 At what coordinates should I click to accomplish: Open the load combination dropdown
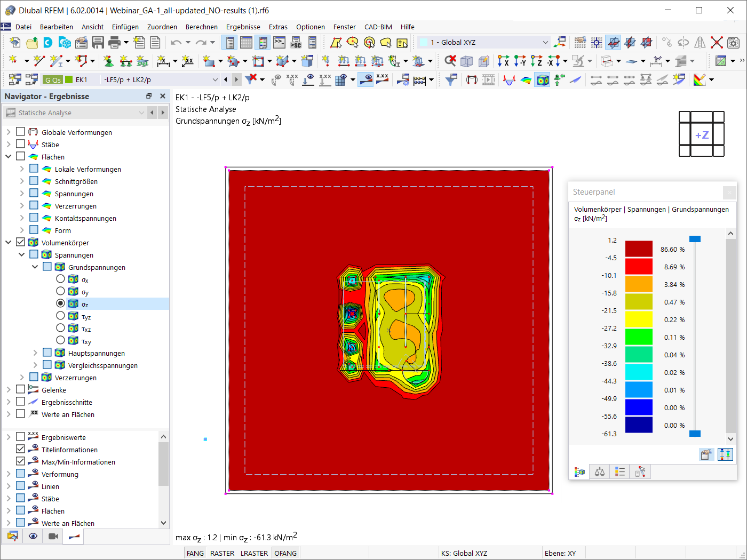click(x=215, y=80)
